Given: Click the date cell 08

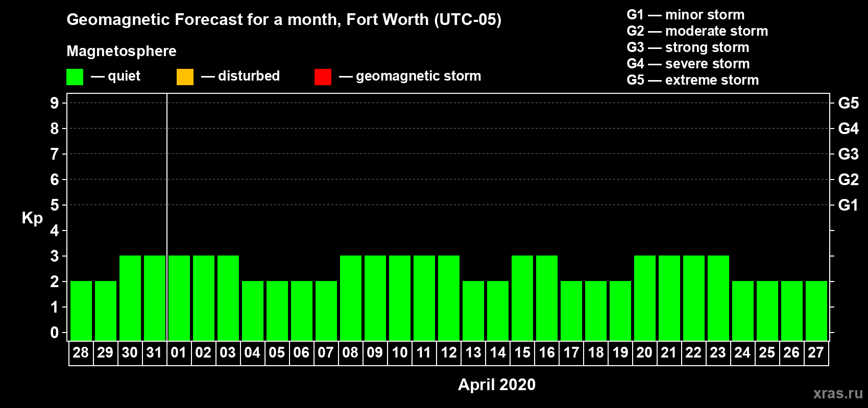Looking at the screenshot, I should point(350,353).
